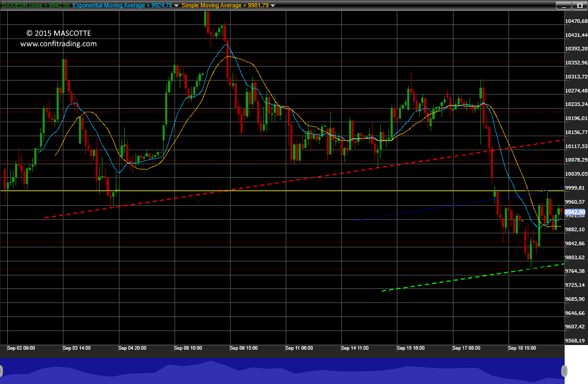This screenshot has height=384, width=588.
Task: Click the Sep 02 09:00 time axis label
Action: [x=21, y=348]
